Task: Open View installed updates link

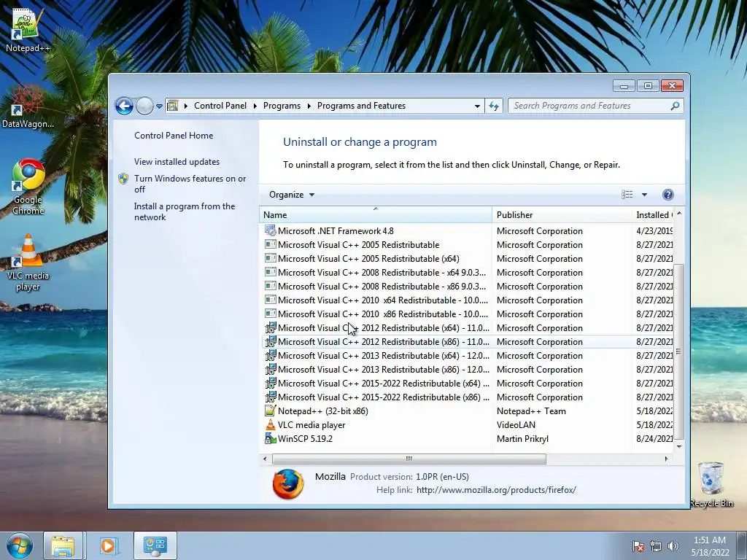Action: 177,161
